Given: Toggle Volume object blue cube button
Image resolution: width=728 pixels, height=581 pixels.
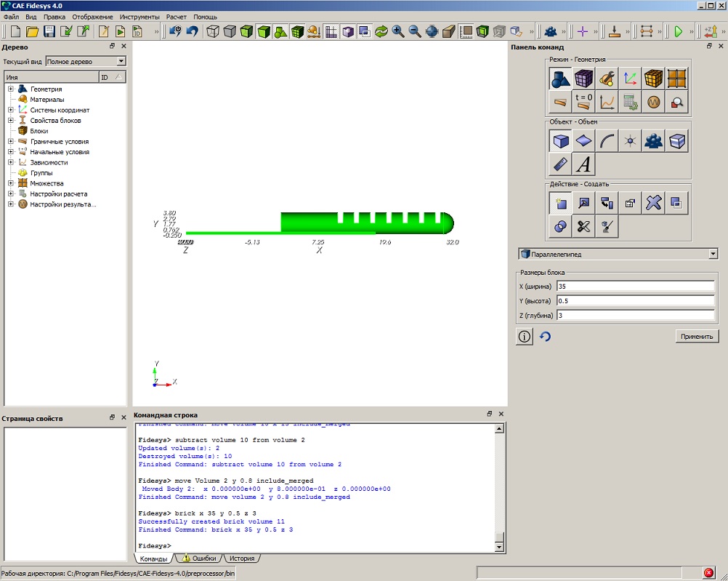Looking at the screenshot, I should click(x=560, y=140).
